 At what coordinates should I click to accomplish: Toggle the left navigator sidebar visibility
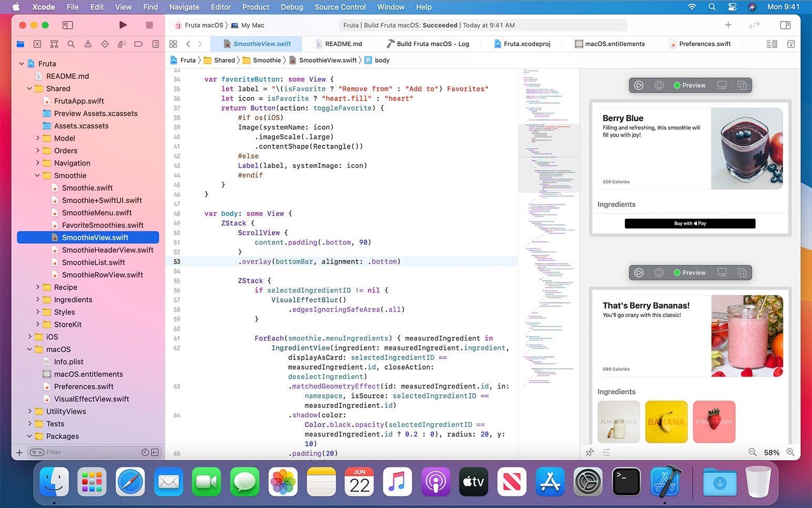click(68, 25)
